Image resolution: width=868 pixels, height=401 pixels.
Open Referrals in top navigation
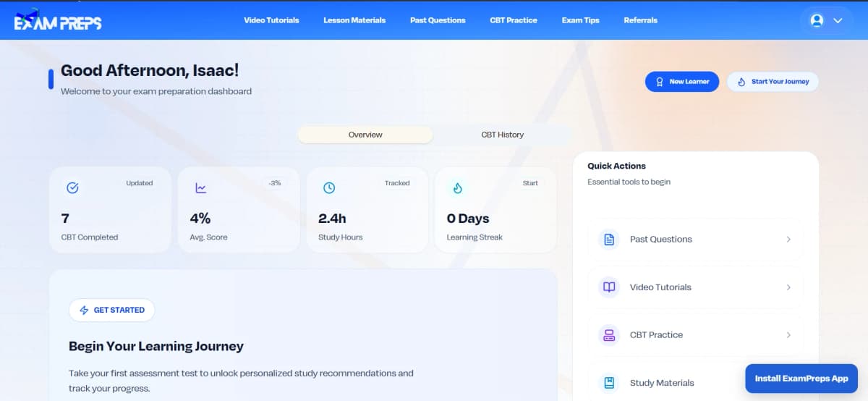pyautogui.click(x=641, y=20)
